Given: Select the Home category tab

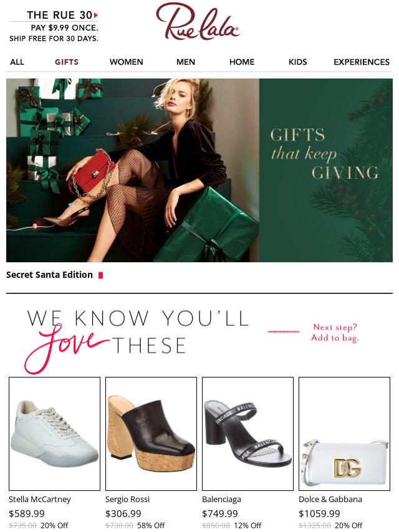Looking at the screenshot, I should pos(242,62).
